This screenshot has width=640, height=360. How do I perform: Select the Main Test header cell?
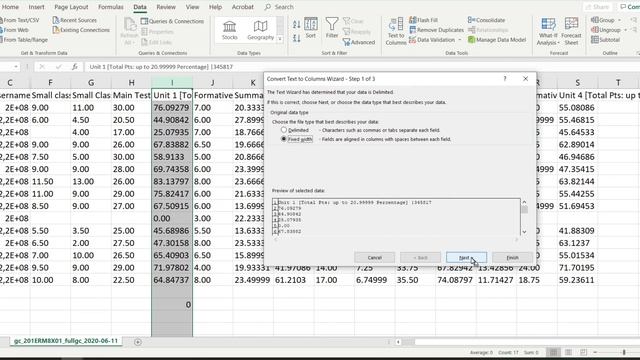click(131, 95)
